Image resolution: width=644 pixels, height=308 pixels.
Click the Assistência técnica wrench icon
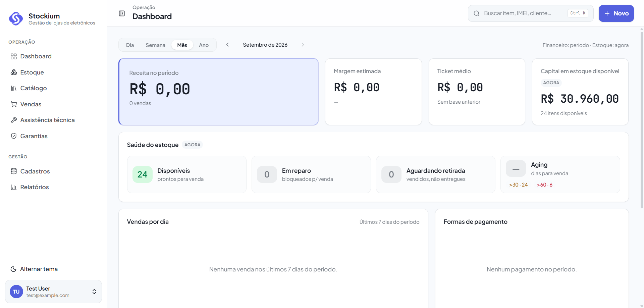tap(14, 120)
